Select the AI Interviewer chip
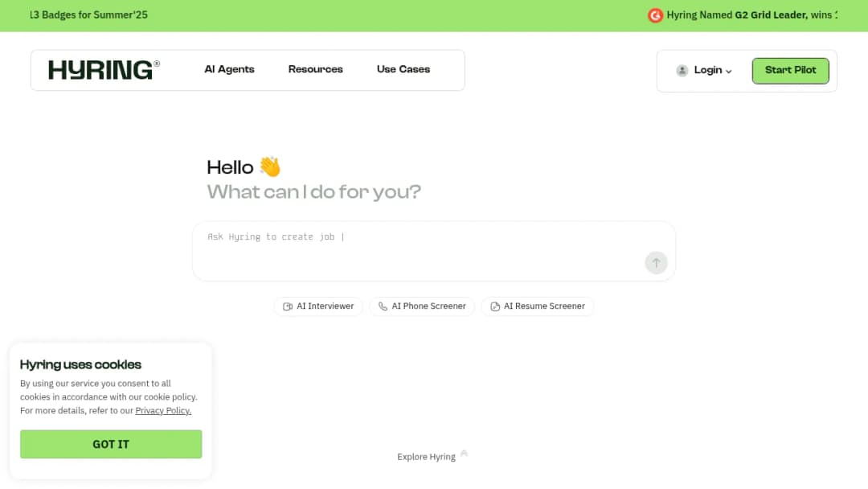The image size is (868, 489). point(318,306)
